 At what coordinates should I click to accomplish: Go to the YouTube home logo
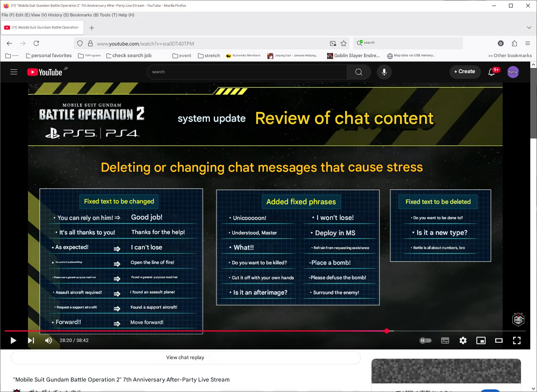click(x=45, y=72)
